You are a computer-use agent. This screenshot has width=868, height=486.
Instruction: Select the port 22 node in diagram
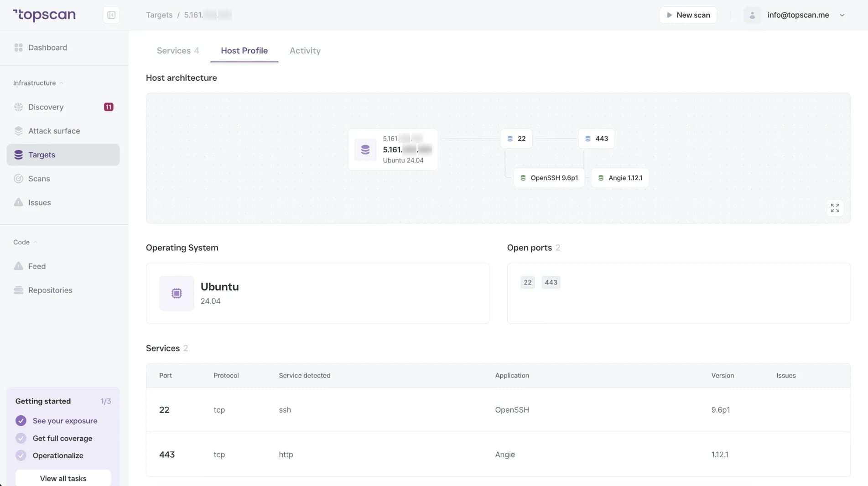pyautogui.click(x=516, y=139)
